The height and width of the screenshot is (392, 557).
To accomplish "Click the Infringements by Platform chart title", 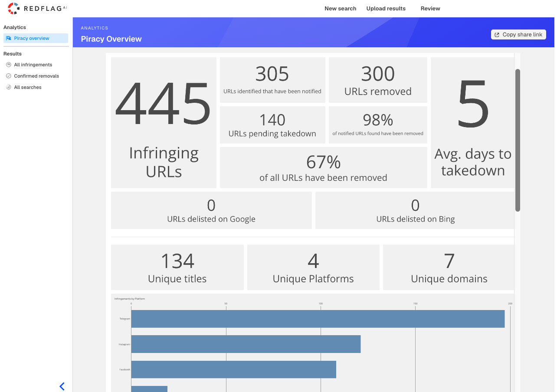I will [x=130, y=299].
